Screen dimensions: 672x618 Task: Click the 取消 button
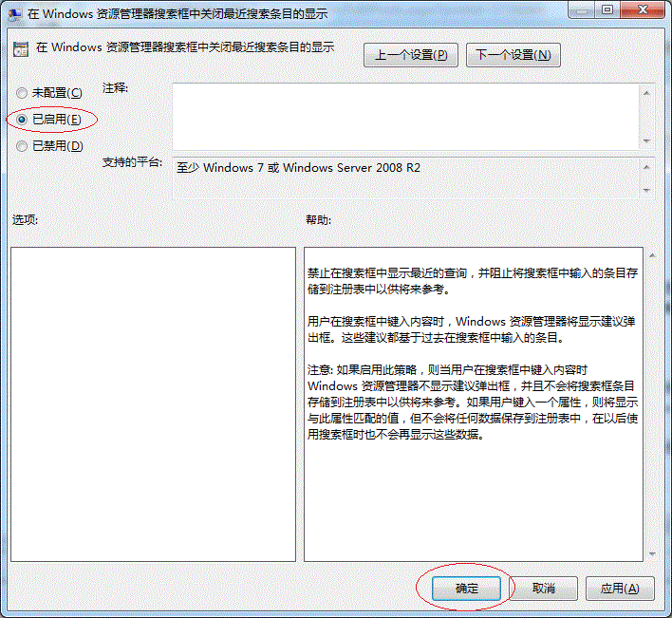click(x=544, y=588)
